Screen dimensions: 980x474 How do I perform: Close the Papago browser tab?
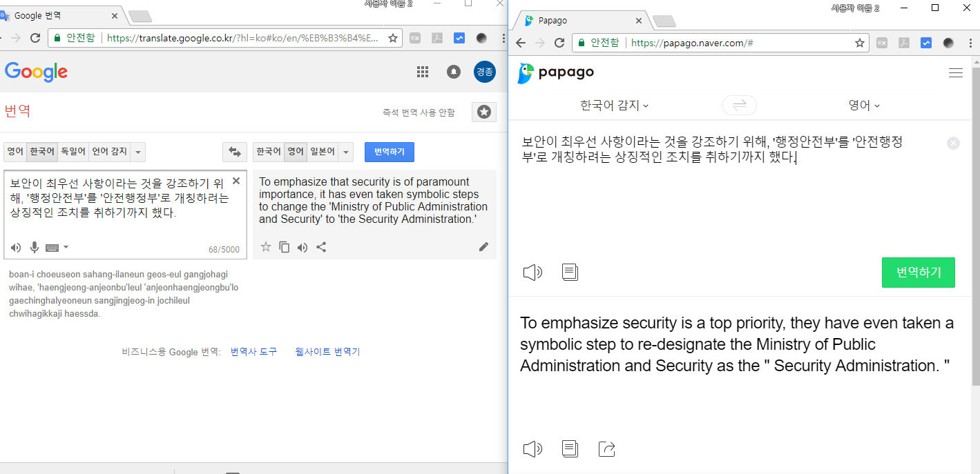coord(638,20)
